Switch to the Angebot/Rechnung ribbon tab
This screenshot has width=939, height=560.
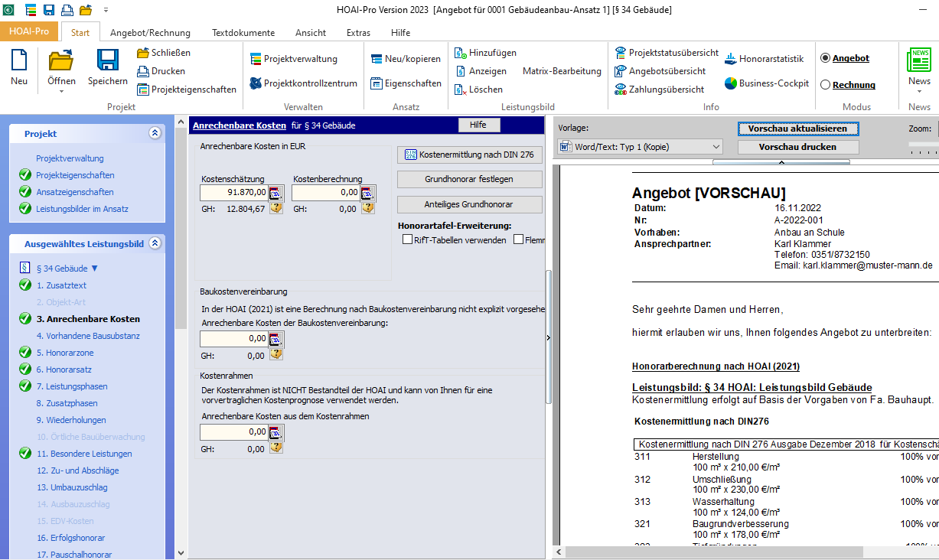[x=150, y=33]
